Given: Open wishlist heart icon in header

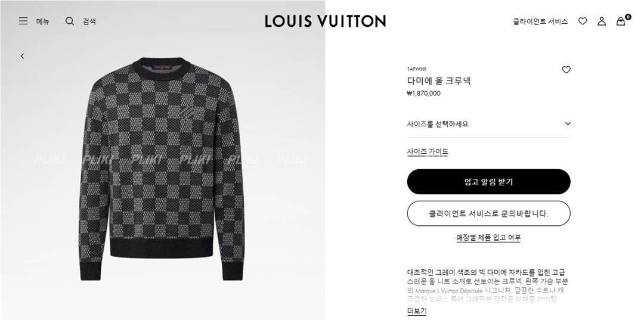Looking at the screenshot, I should (x=583, y=21).
